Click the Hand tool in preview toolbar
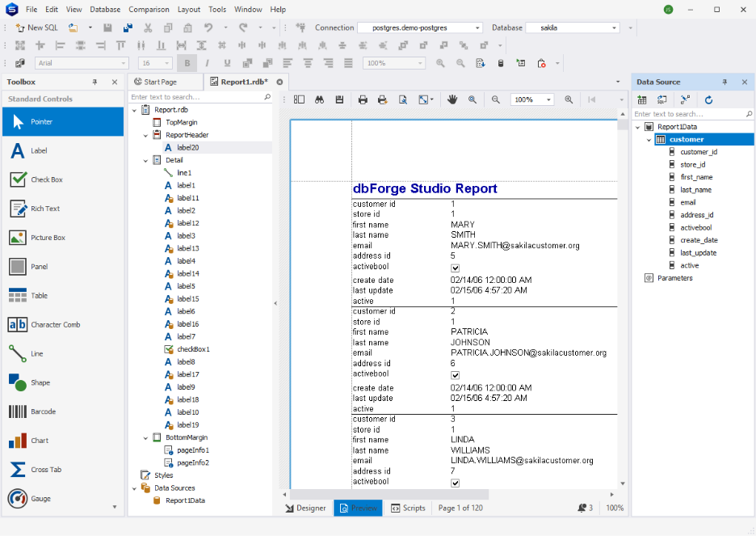Screen dimensions: 756x536 451,99
